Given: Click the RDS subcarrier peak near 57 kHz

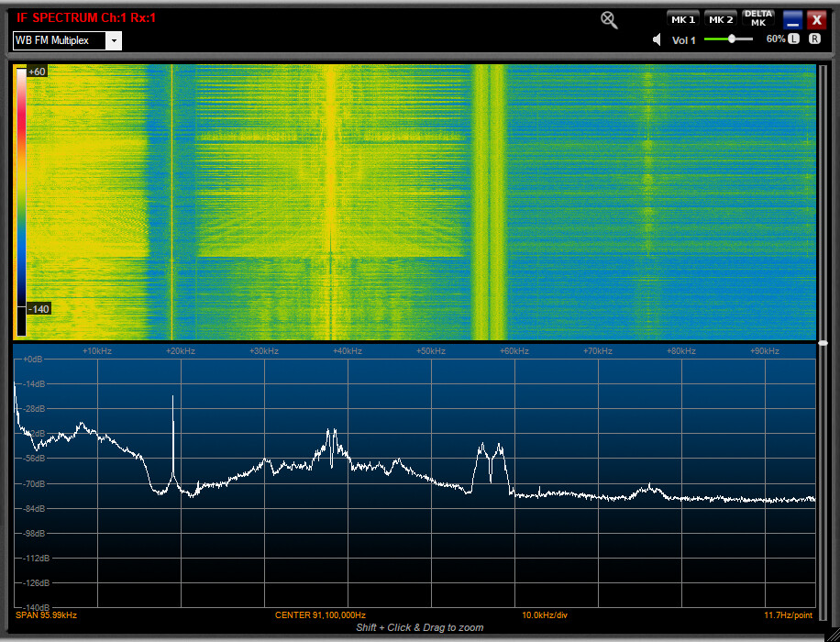Looking at the screenshot, I should click(491, 463).
